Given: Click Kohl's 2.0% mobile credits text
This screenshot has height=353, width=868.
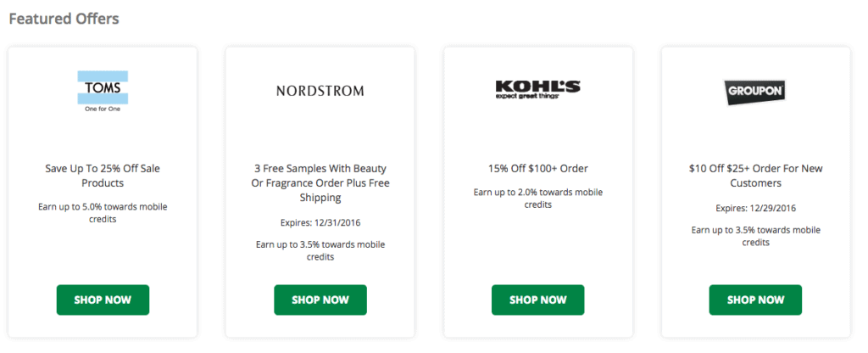Looking at the screenshot, I should 537,199.
